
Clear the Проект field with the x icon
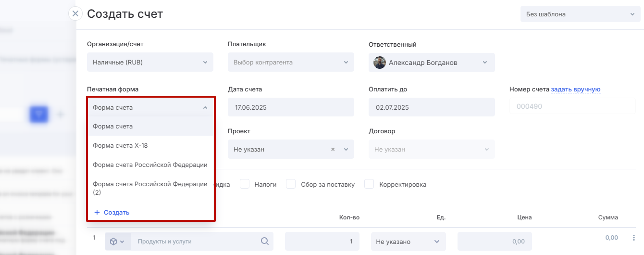(x=333, y=150)
